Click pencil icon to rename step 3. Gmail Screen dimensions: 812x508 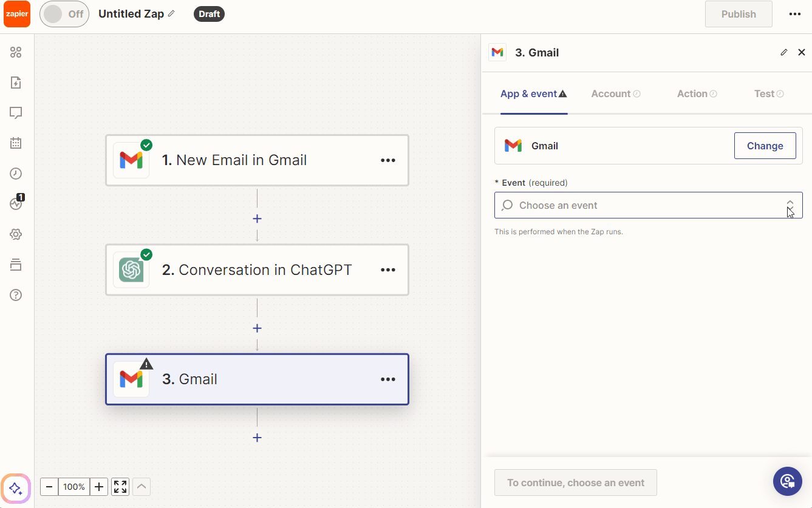coord(783,53)
